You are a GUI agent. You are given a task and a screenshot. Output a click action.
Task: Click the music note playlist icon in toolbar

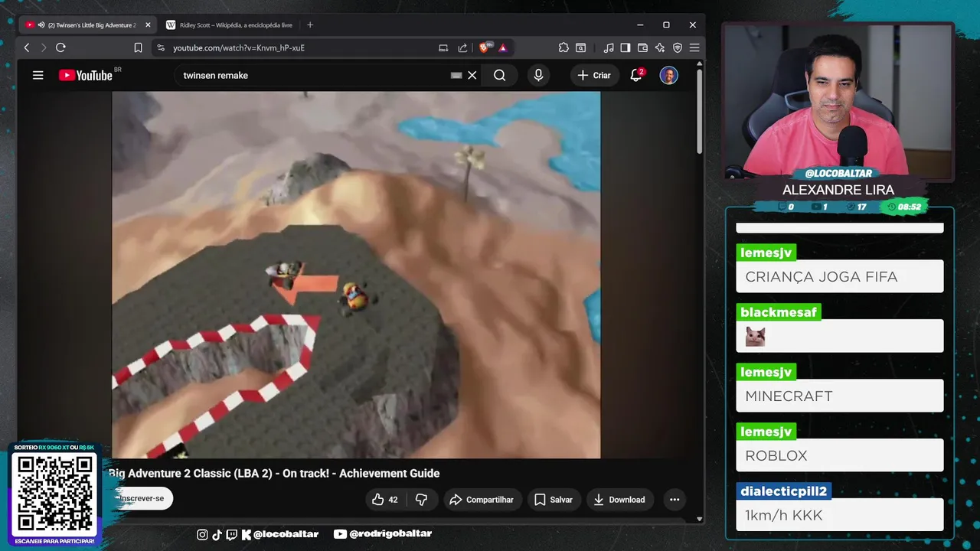pos(609,47)
